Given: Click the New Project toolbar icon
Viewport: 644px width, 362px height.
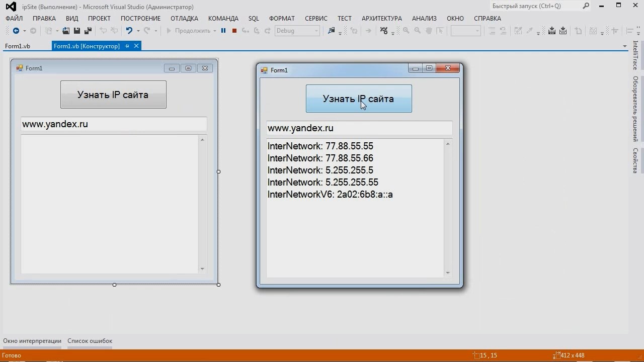Looking at the screenshot, I should 49,31.
